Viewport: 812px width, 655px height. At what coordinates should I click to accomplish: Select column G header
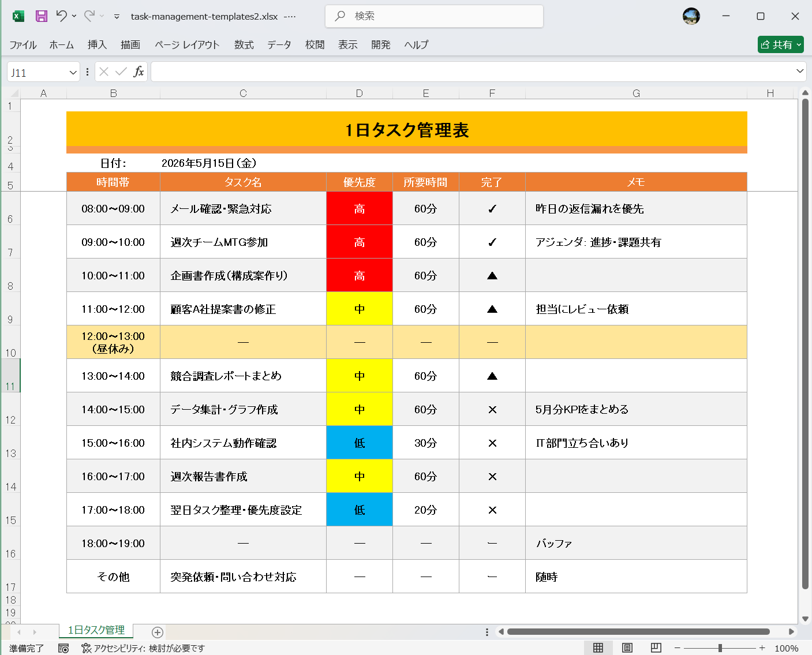tap(636, 93)
